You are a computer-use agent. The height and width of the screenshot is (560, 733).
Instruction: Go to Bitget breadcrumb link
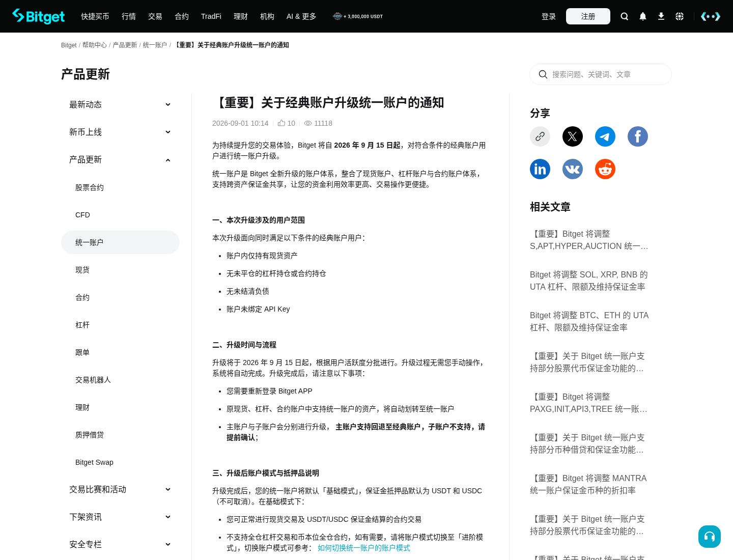[69, 45]
